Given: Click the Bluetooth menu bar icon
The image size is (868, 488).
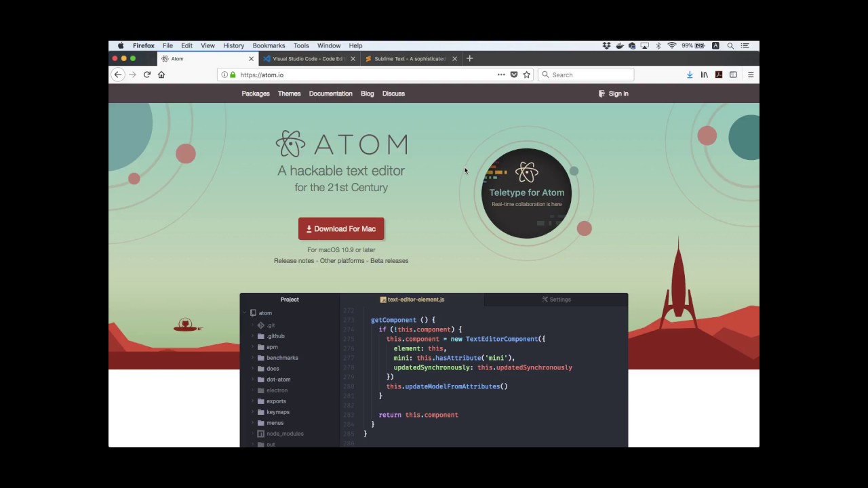Looking at the screenshot, I should pos(658,45).
